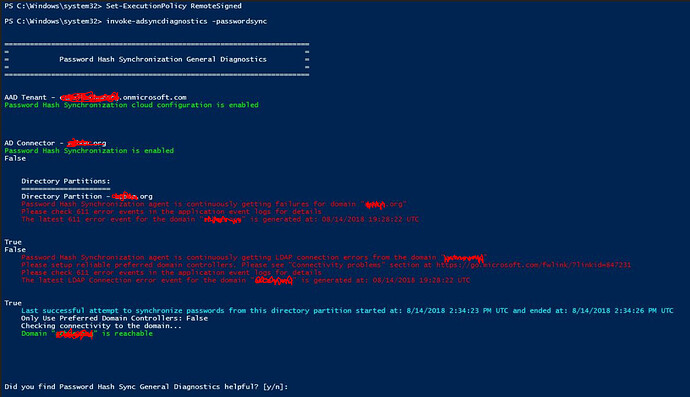The height and width of the screenshot is (397, 690).
Task: Click the red LDAP connection errors message
Action: click(x=254, y=257)
